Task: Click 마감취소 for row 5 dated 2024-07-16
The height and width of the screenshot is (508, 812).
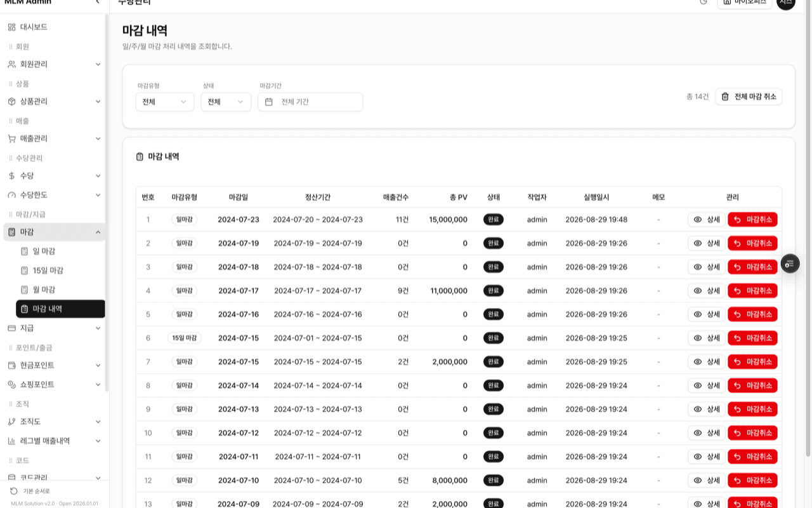Action: coord(752,314)
